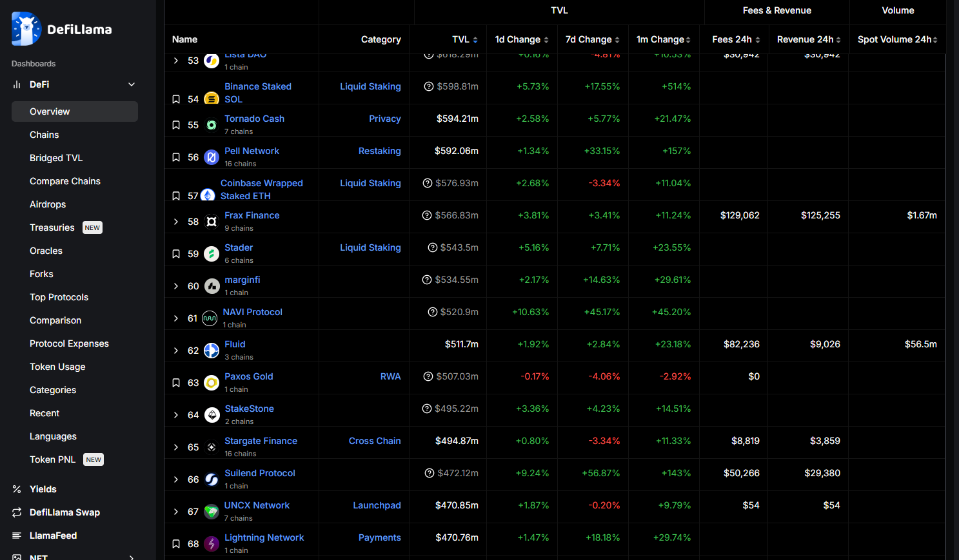
Task: Click TVL info icon for Frax Finance
Action: tap(427, 215)
